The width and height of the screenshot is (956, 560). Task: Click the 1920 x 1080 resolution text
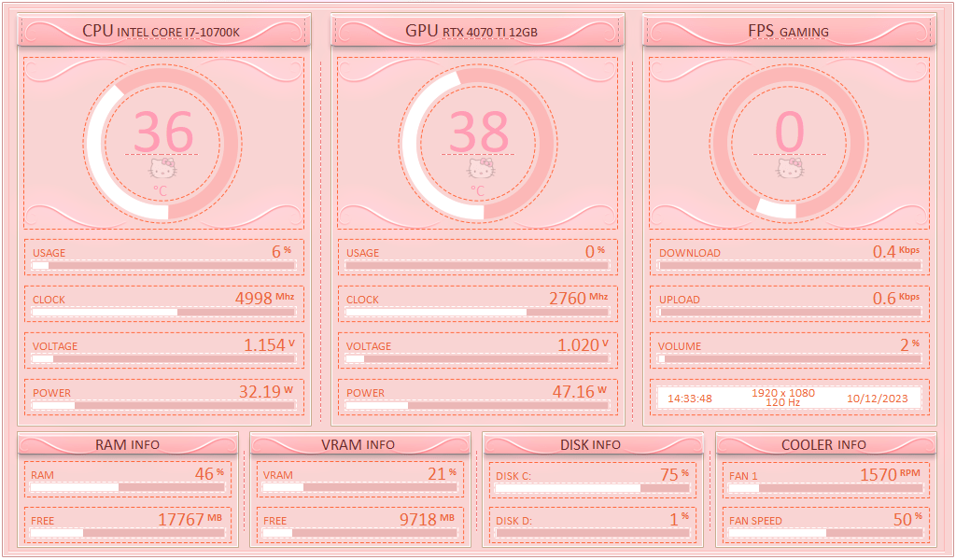click(x=783, y=393)
